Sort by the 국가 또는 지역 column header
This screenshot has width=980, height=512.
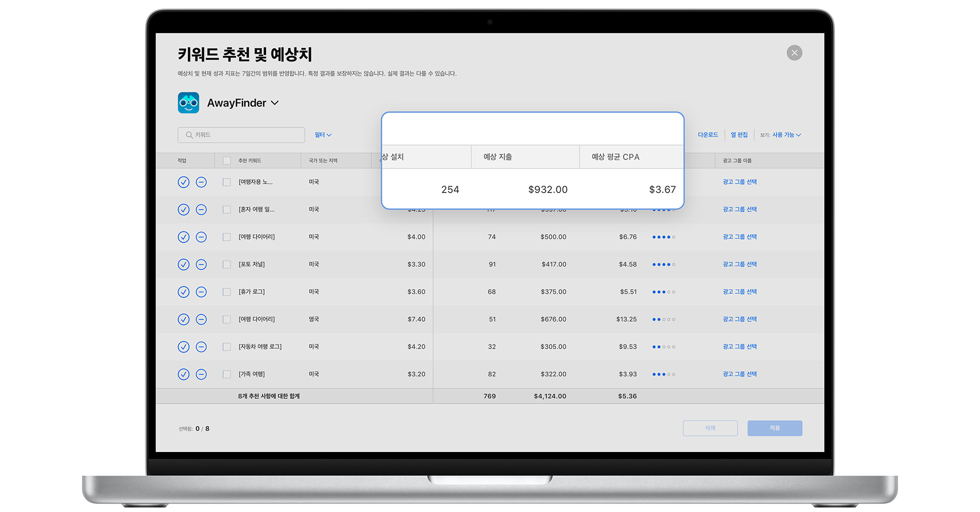tap(323, 160)
